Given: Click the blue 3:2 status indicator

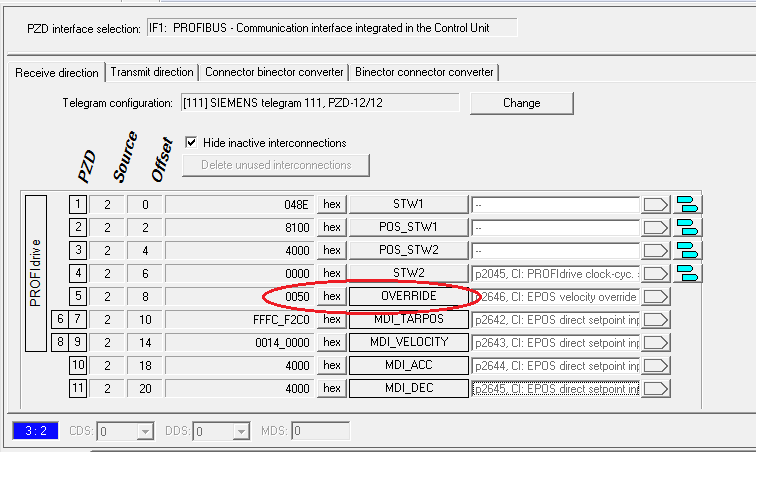Looking at the screenshot, I should (35, 431).
